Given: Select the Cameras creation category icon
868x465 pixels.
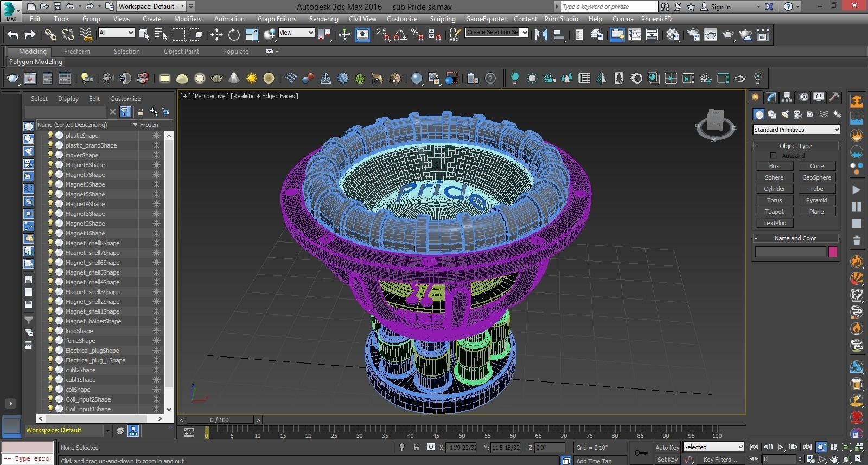Looking at the screenshot, I should coord(798,114).
